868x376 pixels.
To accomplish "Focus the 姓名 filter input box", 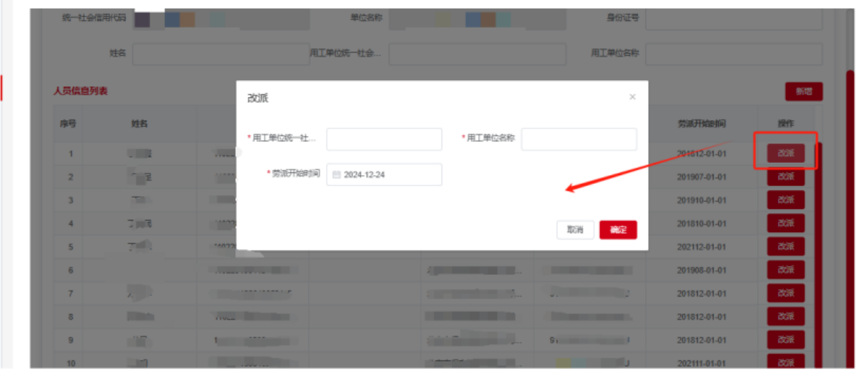I will pyautogui.click(x=220, y=54).
